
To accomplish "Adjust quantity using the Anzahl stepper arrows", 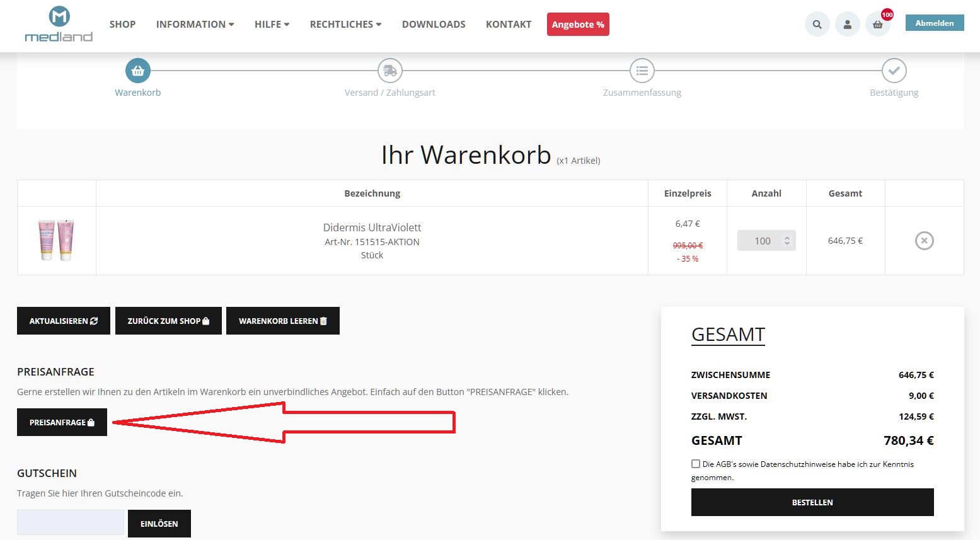I will click(x=787, y=241).
